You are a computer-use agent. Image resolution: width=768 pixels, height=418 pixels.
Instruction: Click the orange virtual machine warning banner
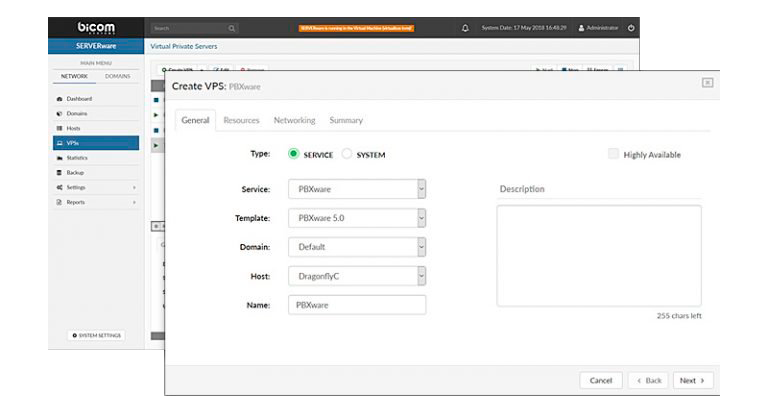[357, 28]
